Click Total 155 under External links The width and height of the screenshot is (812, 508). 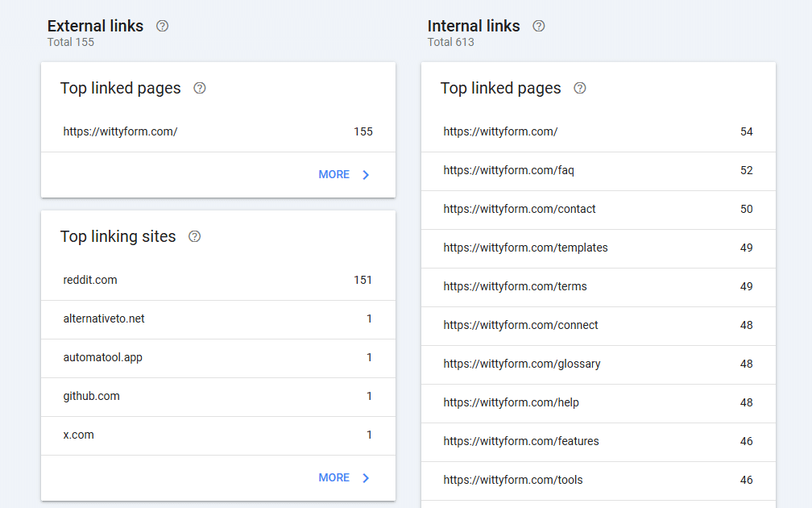[x=71, y=42]
